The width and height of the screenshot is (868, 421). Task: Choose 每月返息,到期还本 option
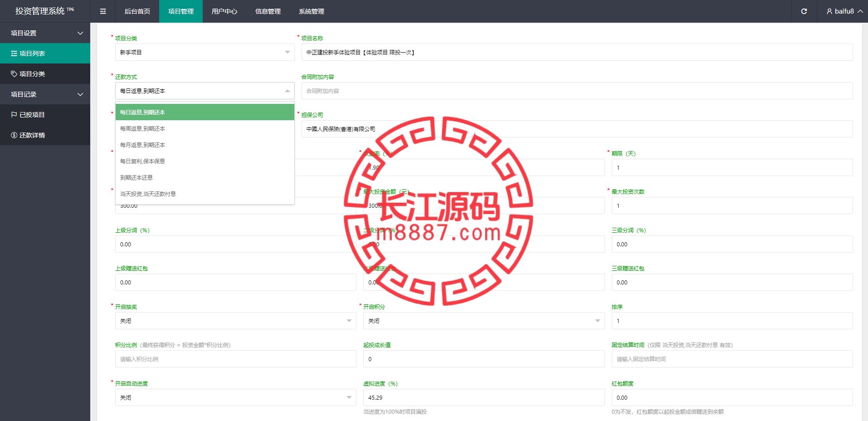pos(205,145)
